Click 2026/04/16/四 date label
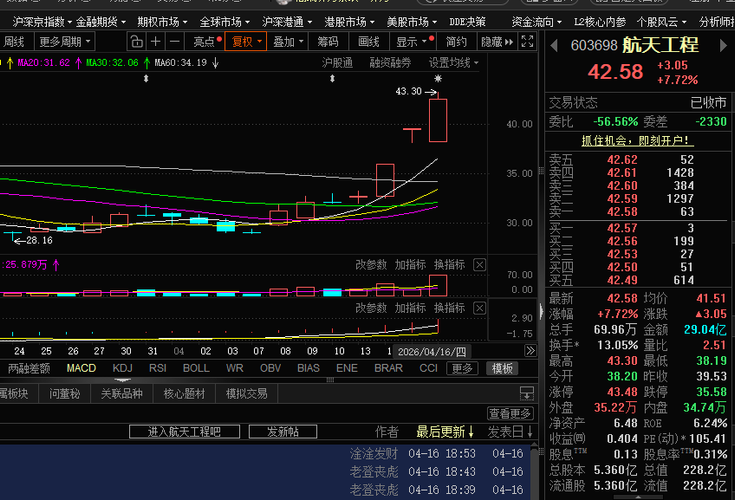 (432, 351)
